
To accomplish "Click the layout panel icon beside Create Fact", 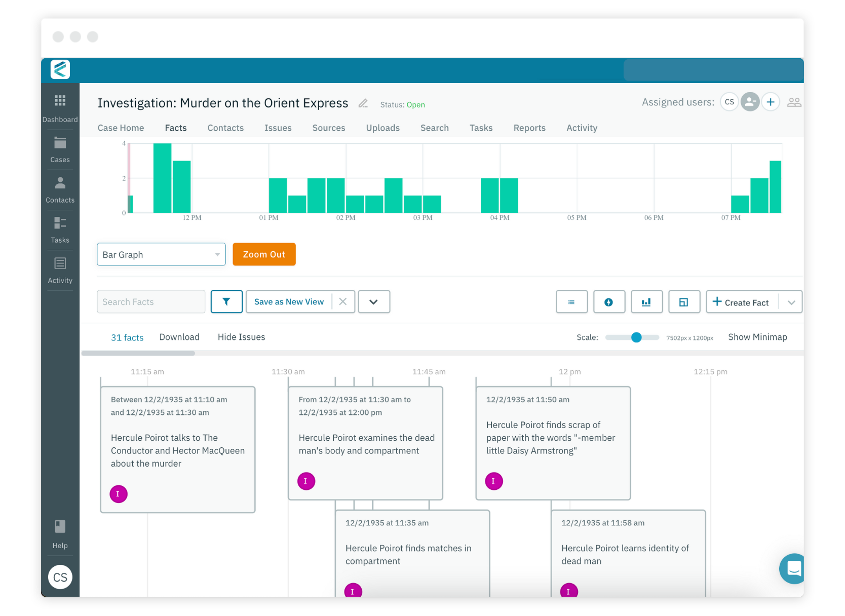I will 684,301.
